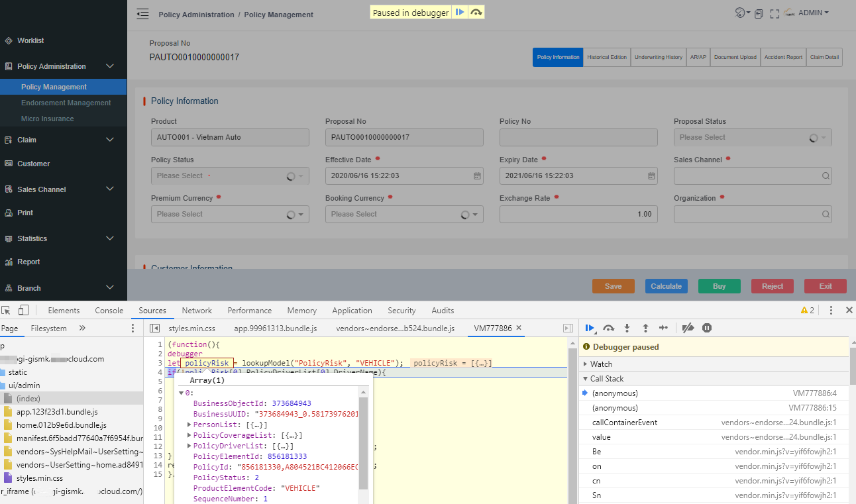This screenshot has width=856, height=504.
Task: Step out of current function in DevTools
Action: (645, 328)
